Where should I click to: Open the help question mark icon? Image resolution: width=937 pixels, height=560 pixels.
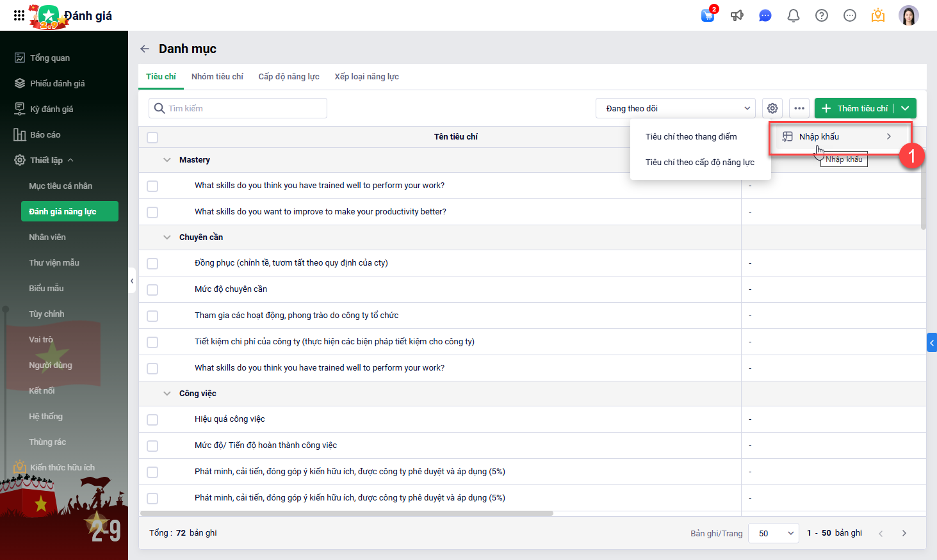822,15
